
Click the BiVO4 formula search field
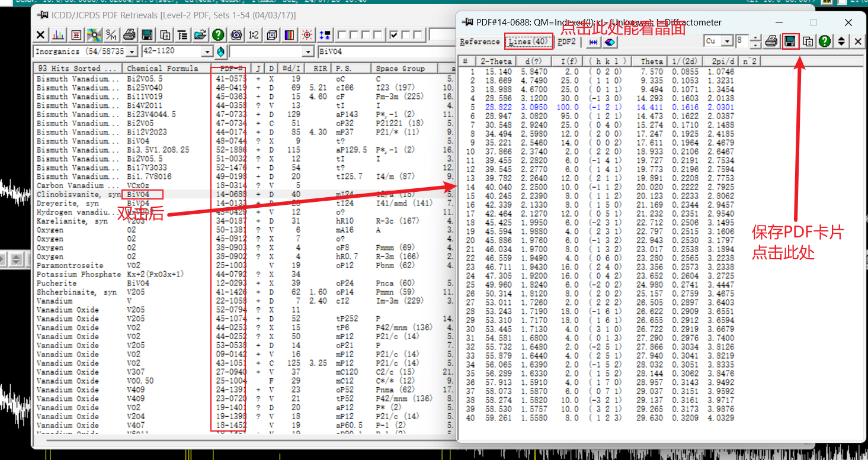pyautogui.click(x=388, y=52)
